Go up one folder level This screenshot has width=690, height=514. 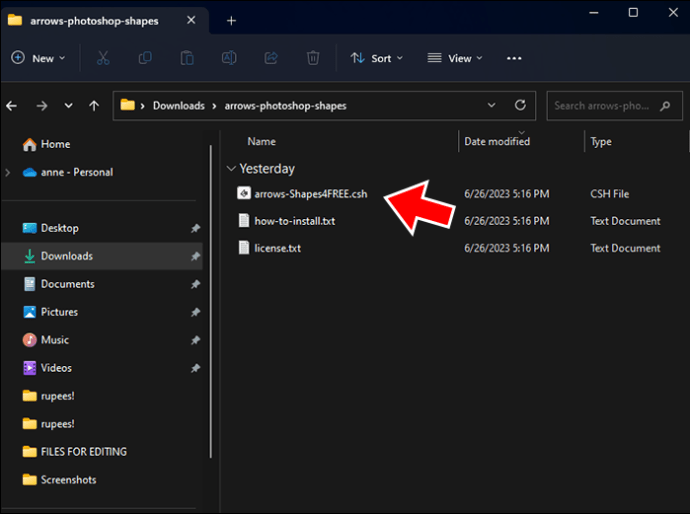[x=94, y=105]
